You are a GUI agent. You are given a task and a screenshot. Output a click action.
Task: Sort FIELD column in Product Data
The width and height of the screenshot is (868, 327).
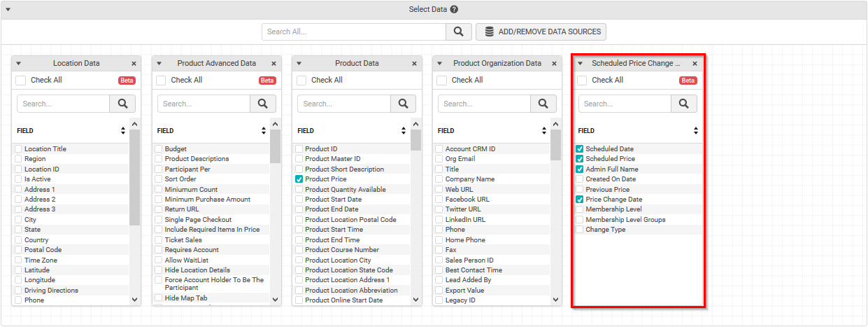[404, 131]
